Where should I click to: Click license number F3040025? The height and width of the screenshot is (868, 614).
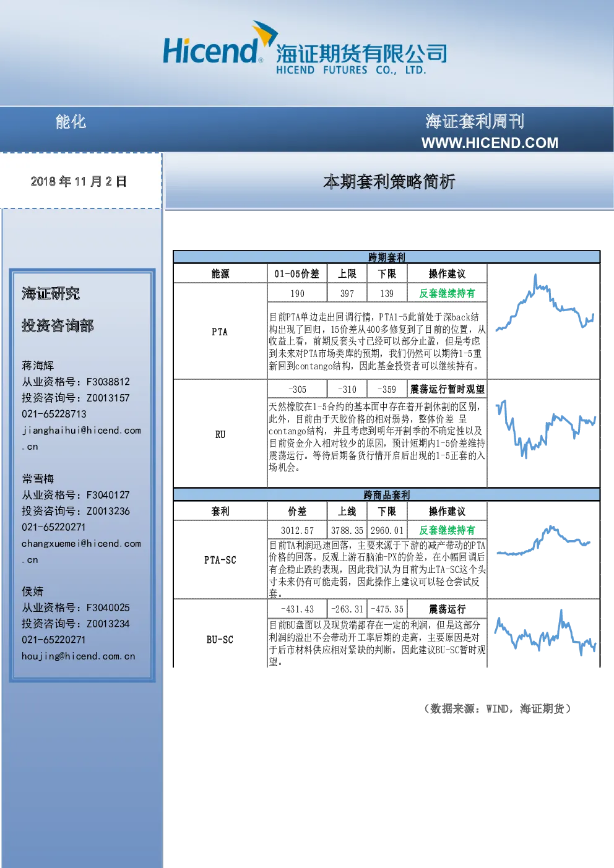point(108,608)
